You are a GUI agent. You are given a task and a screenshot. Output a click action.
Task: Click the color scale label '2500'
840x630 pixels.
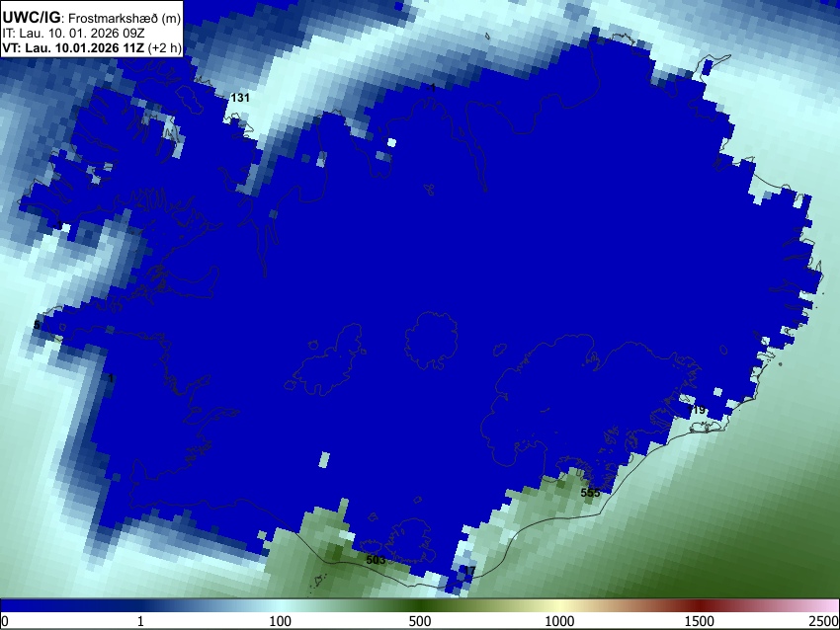point(824,621)
